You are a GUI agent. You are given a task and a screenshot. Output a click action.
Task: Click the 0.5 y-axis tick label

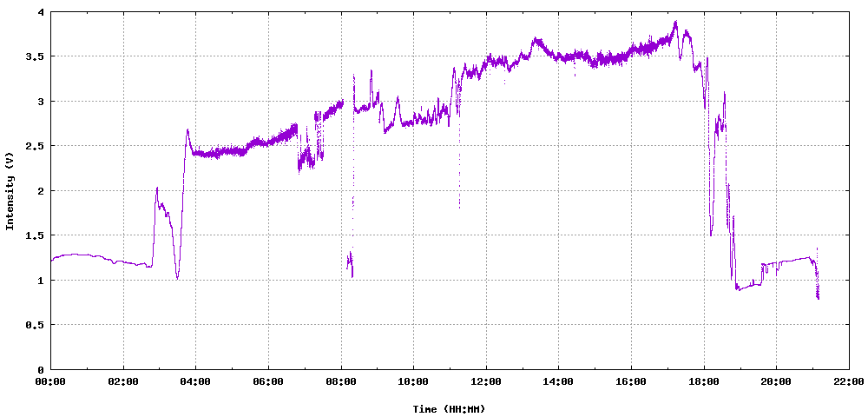point(35,325)
